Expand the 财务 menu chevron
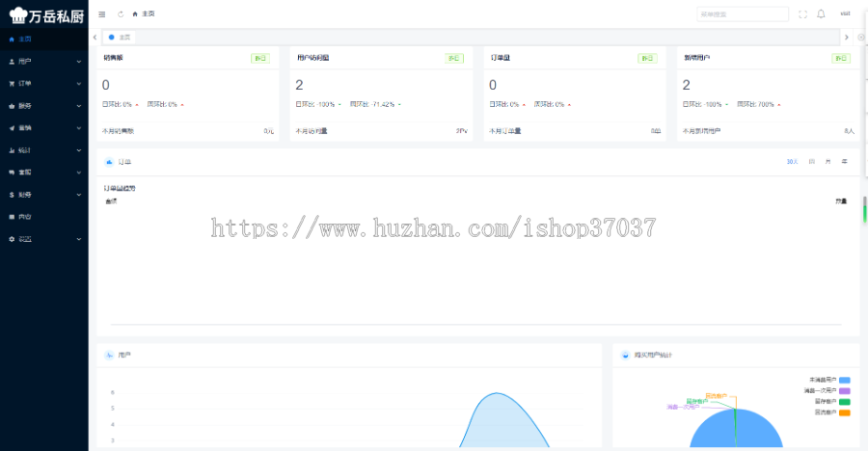868x451 pixels. [79, 195]
